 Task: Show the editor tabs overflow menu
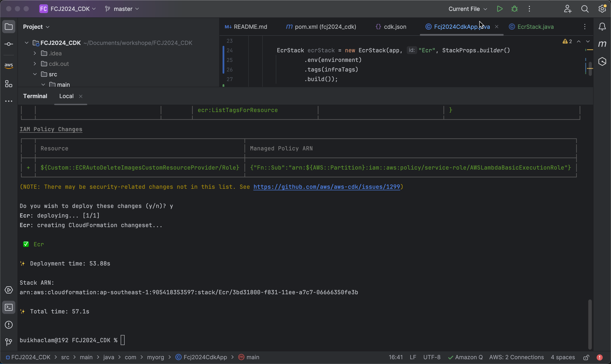(585, 27)
